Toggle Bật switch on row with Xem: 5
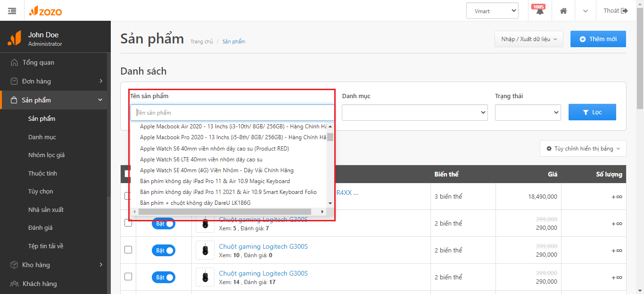Viewport: 644px width, 294px height. (163, 224)
